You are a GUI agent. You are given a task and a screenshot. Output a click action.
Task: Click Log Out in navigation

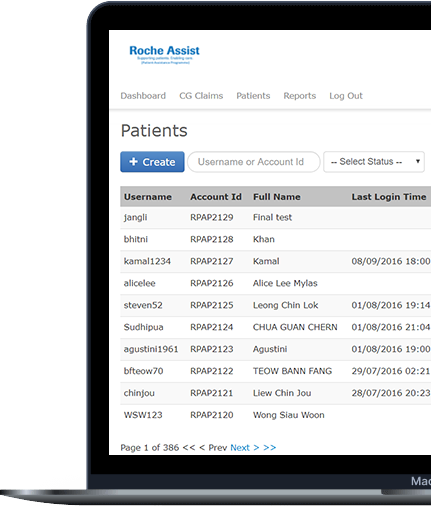coord(346,96)
